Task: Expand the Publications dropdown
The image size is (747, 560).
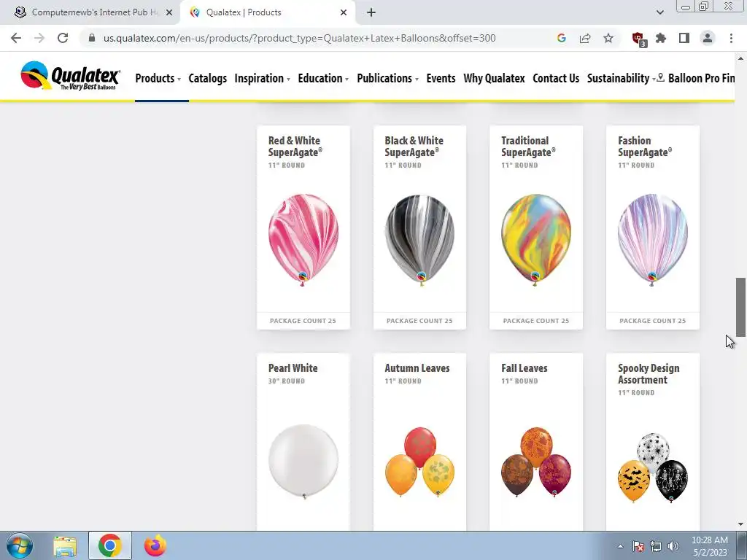Action: pos(387,78)
